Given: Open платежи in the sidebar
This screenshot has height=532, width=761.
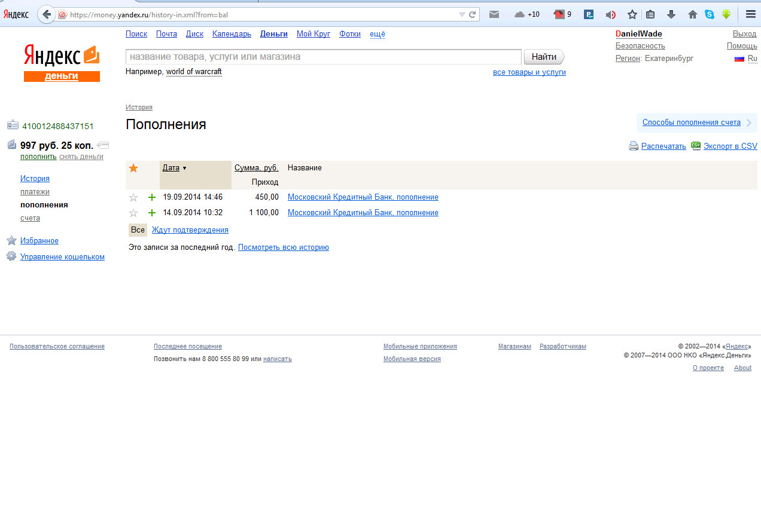Looking at the screenshot, I should click(x=35, y=192).
